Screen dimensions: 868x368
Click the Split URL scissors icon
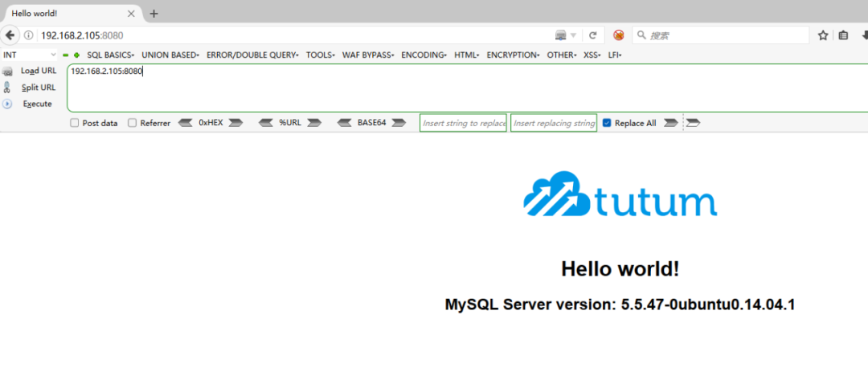pos(6,88)
